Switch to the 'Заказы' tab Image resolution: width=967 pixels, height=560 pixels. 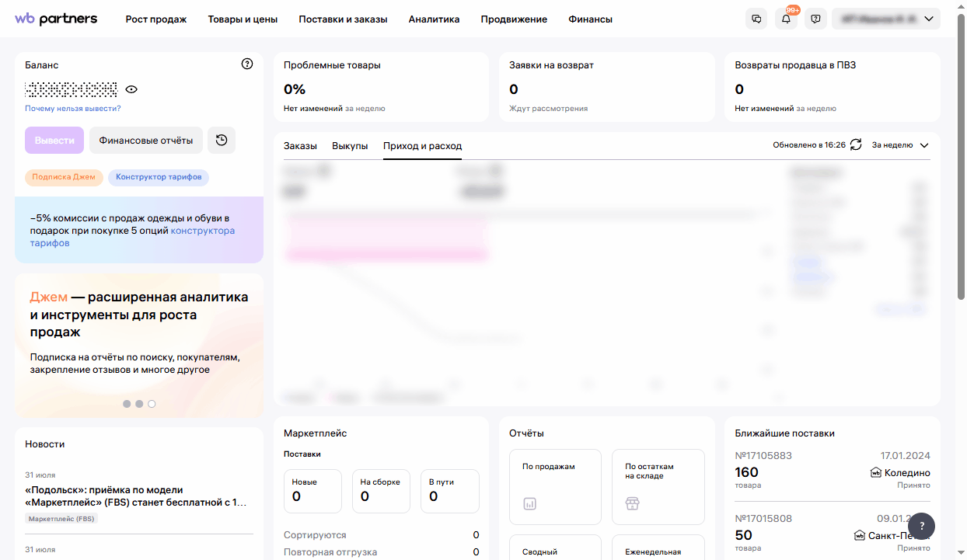click(300, 146)
